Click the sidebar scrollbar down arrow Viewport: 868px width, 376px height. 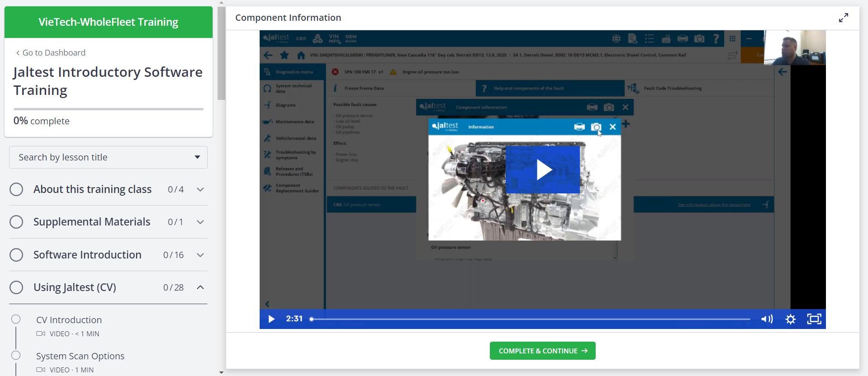(x=221, y=372)
